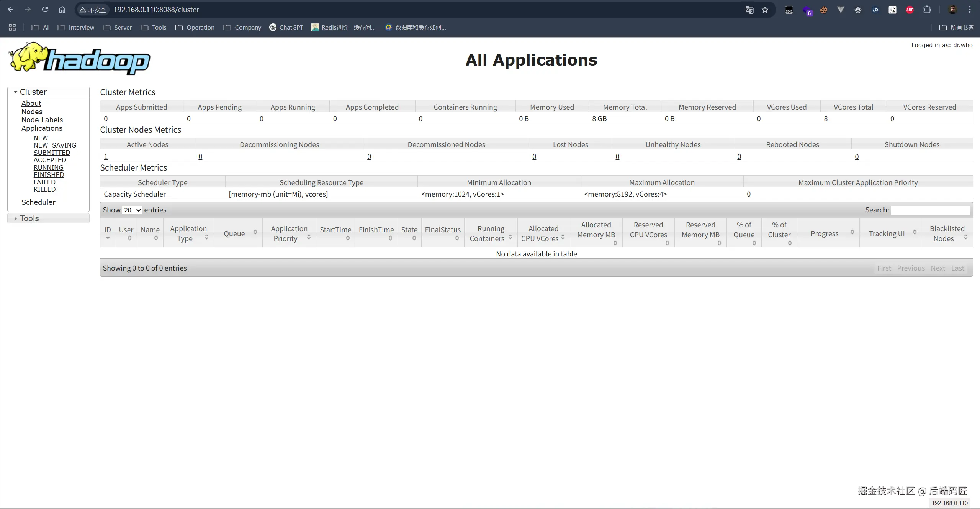980x509 pixels.
Task: Sort table by Queue column
Action: click(x=238, y=233)
